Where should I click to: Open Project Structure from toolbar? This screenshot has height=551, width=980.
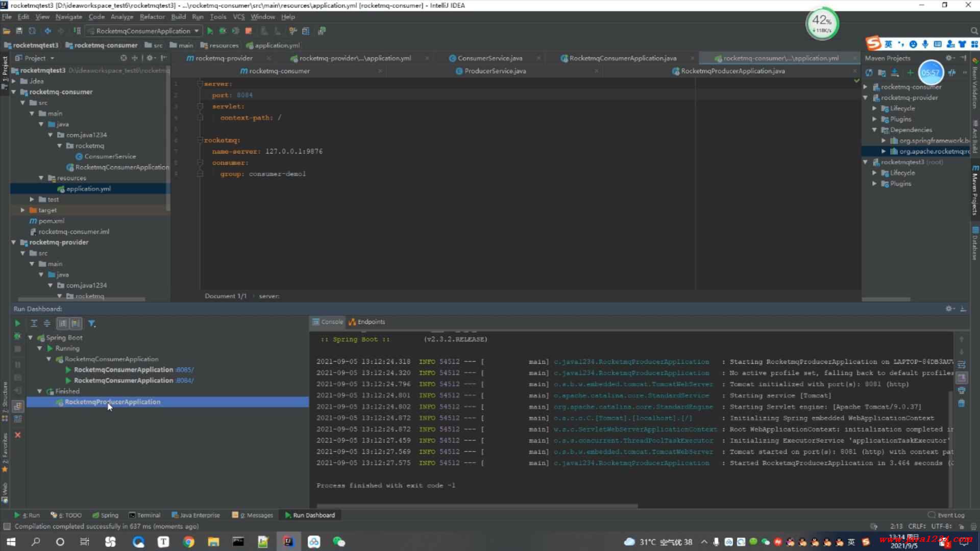[x=306, y=31]
